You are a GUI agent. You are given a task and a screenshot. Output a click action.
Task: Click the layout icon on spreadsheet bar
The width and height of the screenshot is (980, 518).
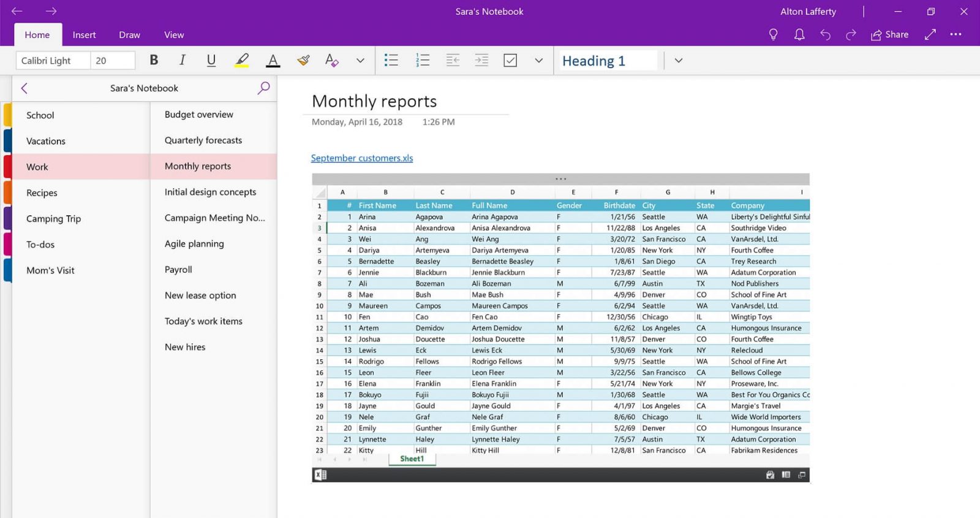pyautogui.click(x=786, y=475)
